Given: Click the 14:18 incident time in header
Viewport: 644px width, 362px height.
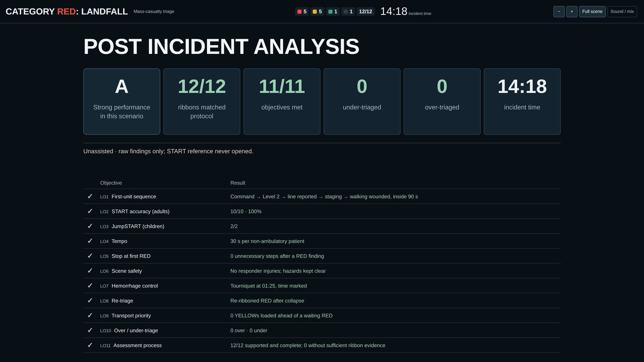Looking at the screenshot, I should click(x=394, y=11).
